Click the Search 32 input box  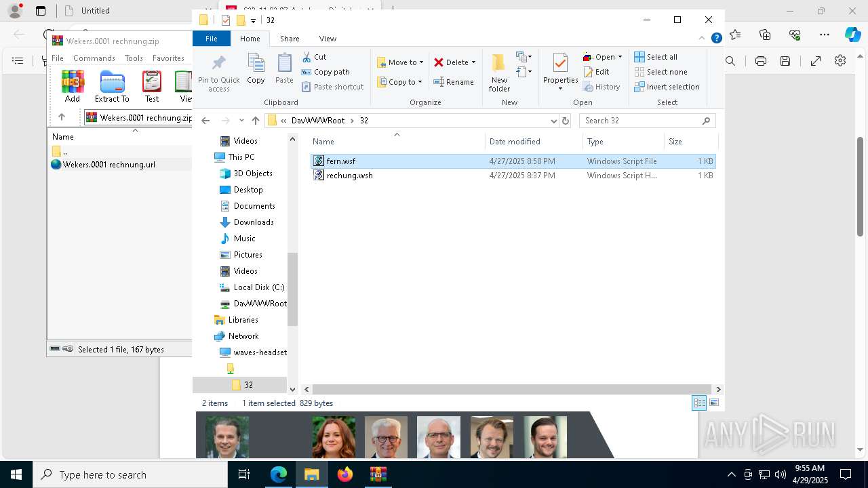click(x=647, y=121)
